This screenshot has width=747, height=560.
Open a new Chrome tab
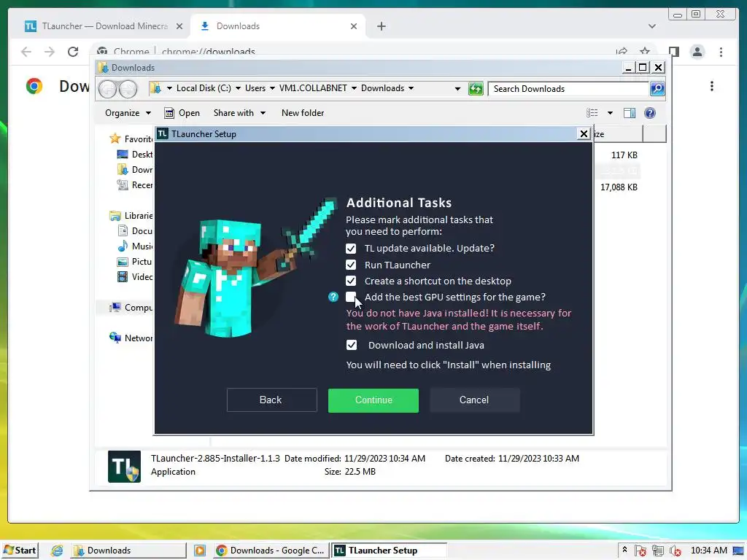pyautogui.click(x=381, y=26)
